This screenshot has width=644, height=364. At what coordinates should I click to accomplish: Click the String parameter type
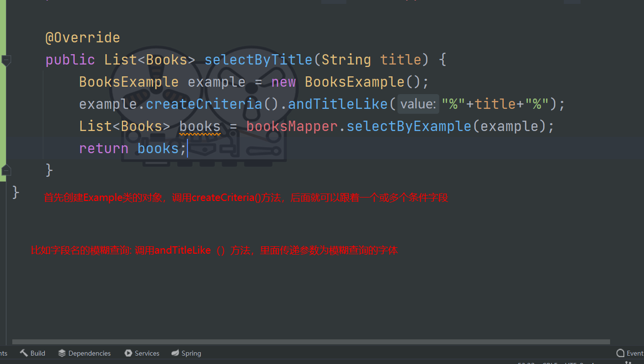coord(346,60)
